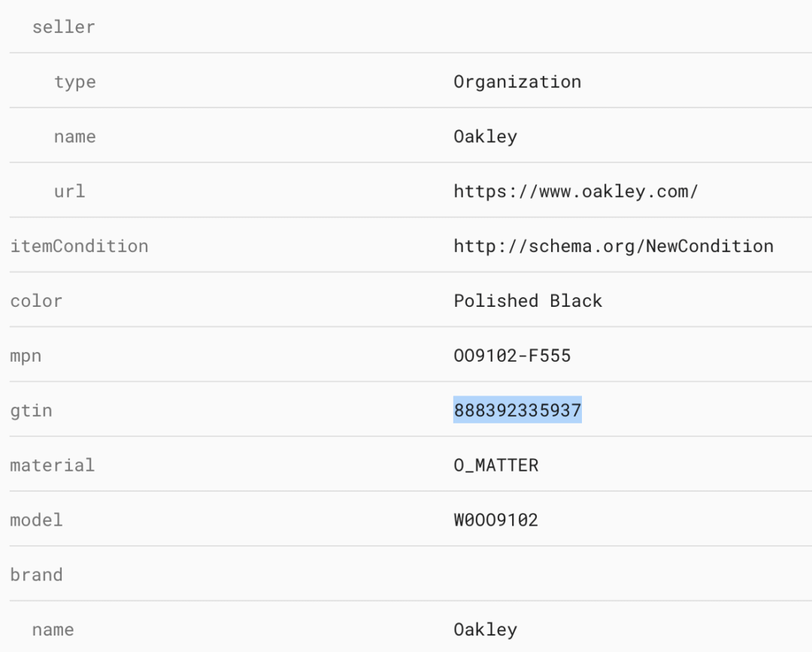The width and height of the screenshot is (812, 652).
Task: Click the brand property row label
Action: click(36, 575)
